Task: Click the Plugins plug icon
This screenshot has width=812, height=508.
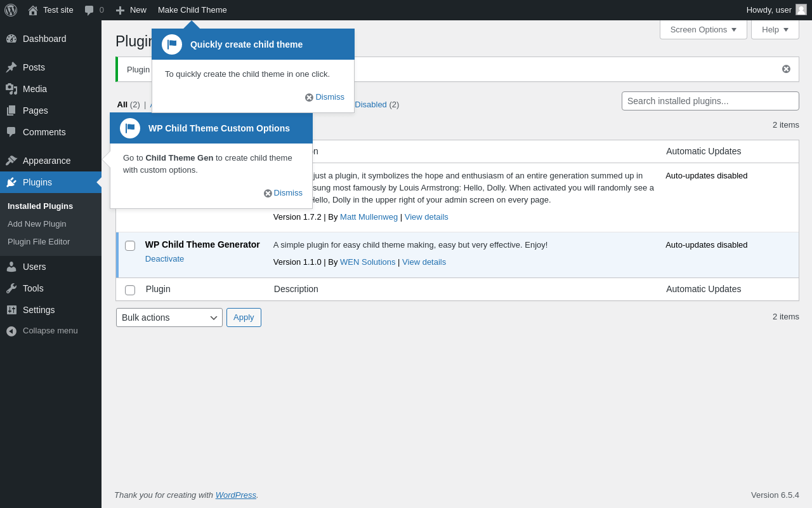Action: coord(11,182)
